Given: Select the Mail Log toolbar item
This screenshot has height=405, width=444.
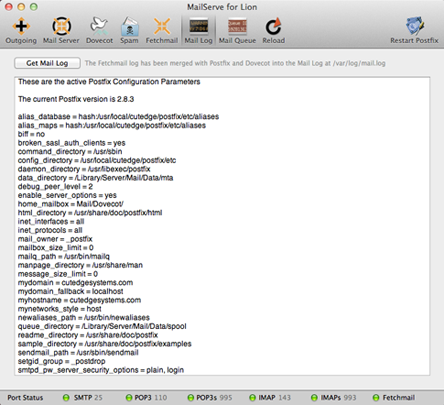Looking at the screenshot, I should tap(198, 30).
